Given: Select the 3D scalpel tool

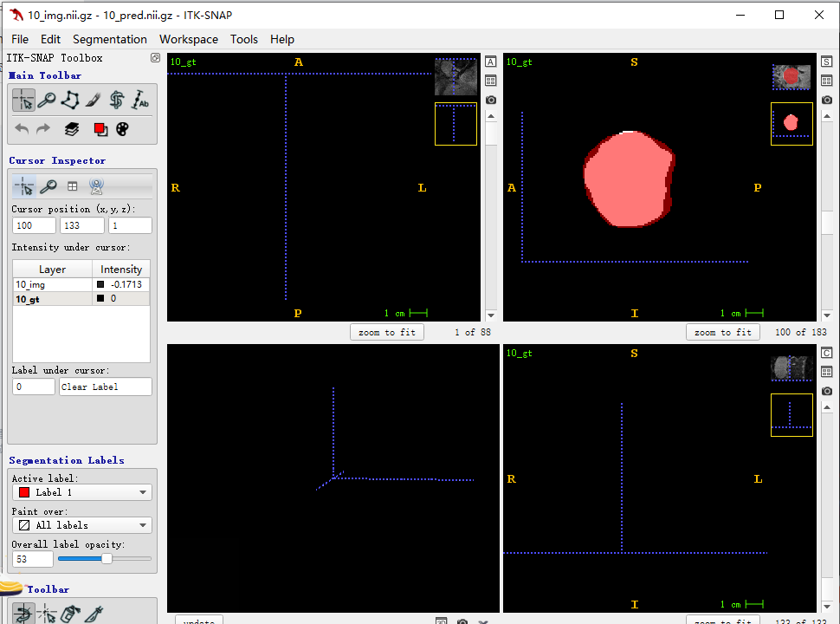Looking at the screenshot, I should (94, 614).
